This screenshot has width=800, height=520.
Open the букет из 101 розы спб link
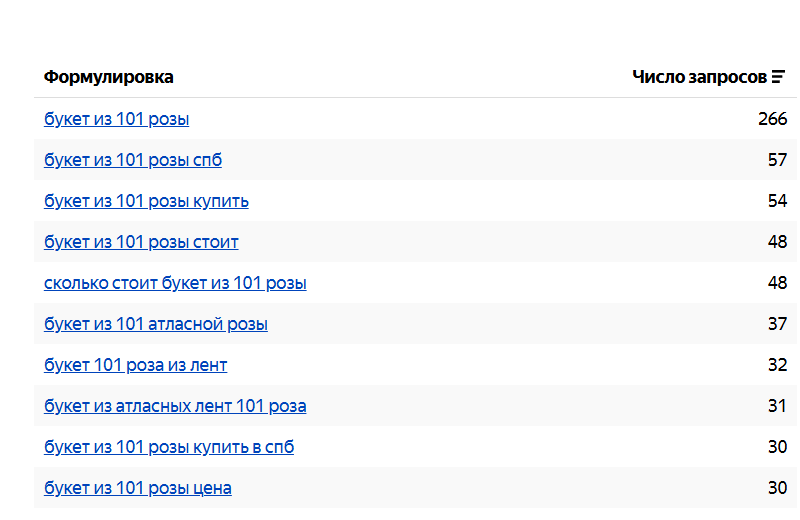(133, 160)
